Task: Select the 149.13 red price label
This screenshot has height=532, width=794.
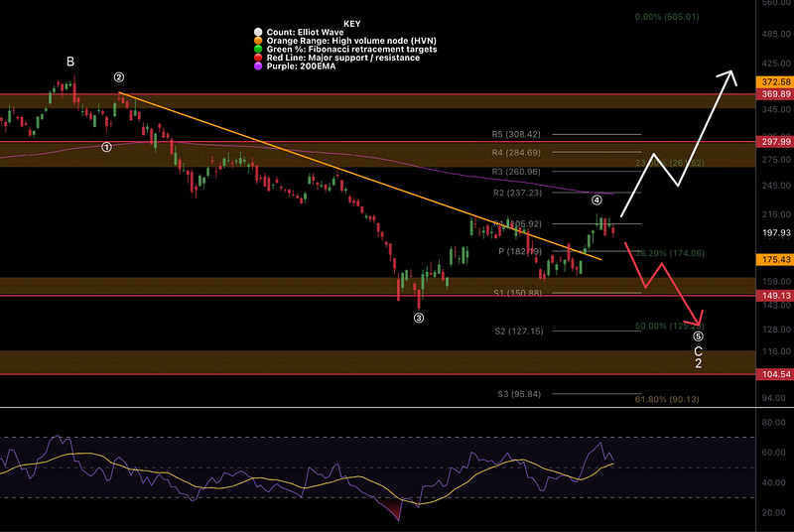Action: click(775, 296)
